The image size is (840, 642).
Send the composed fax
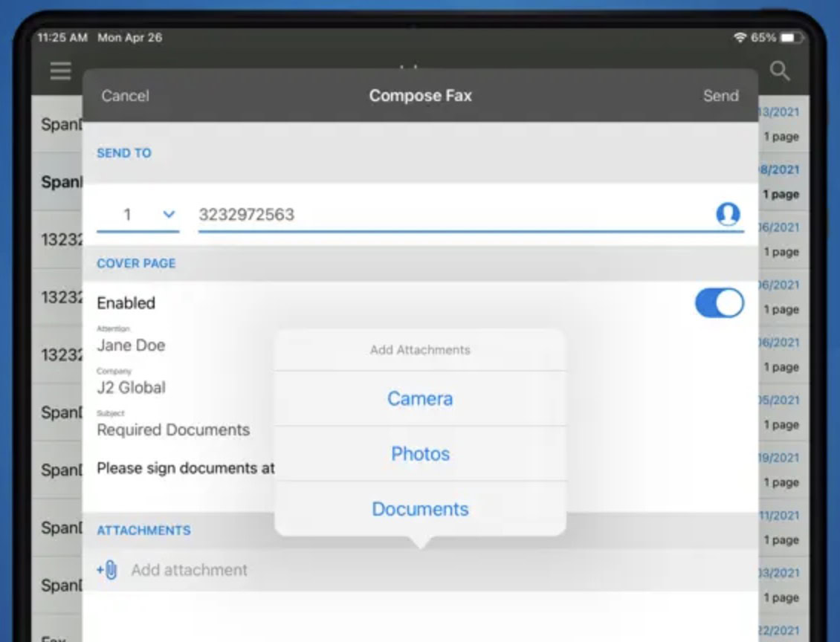coord(720,96)
